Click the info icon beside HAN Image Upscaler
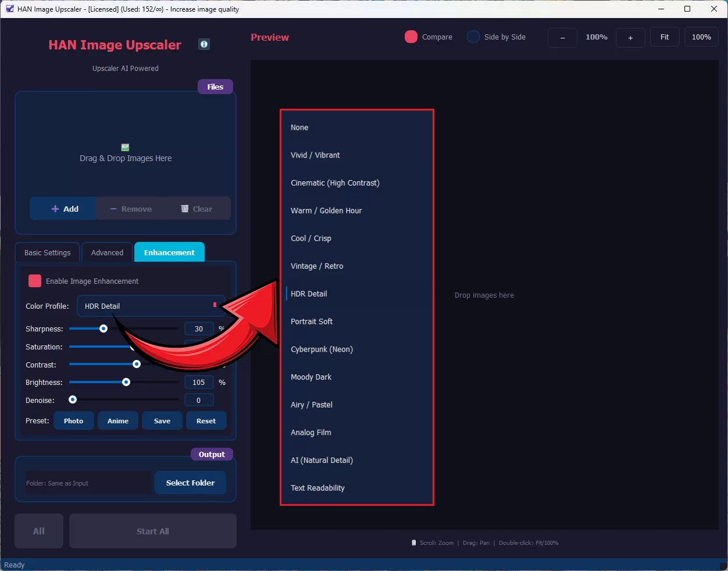Screen dimensions: 728x571 (204, 44)
